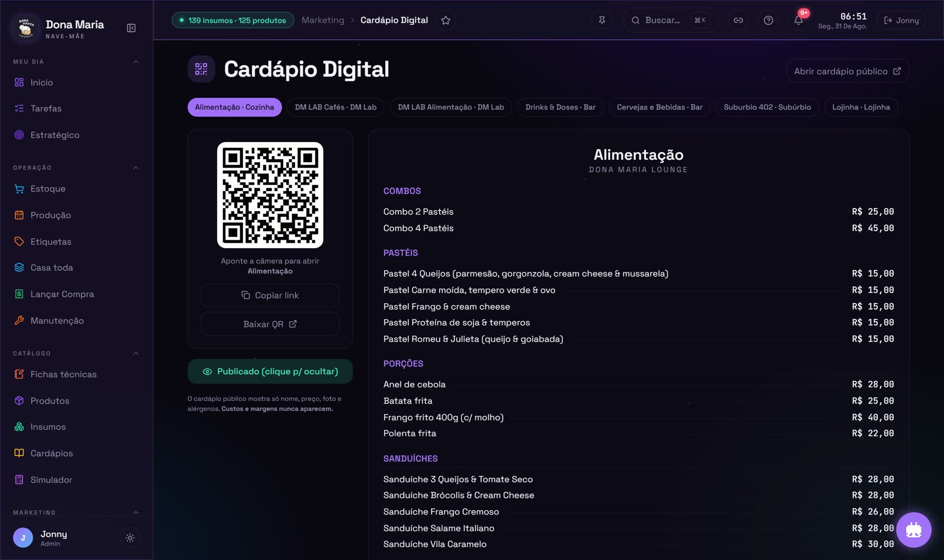This screenshot has height=560, width=944.
Task: Log out via the Jonny button
Action: (901, 20)
